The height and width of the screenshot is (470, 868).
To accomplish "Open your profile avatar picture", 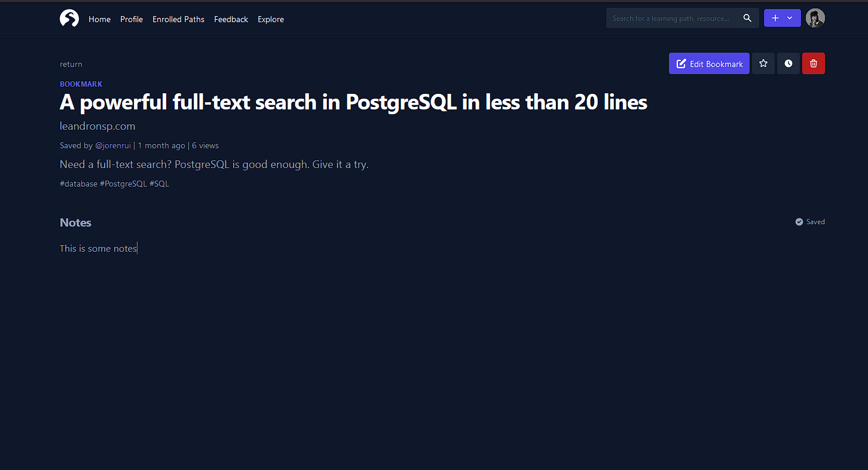I will click(815, 17).
